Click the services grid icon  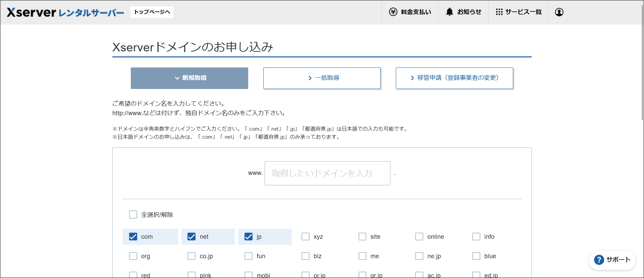499,12
